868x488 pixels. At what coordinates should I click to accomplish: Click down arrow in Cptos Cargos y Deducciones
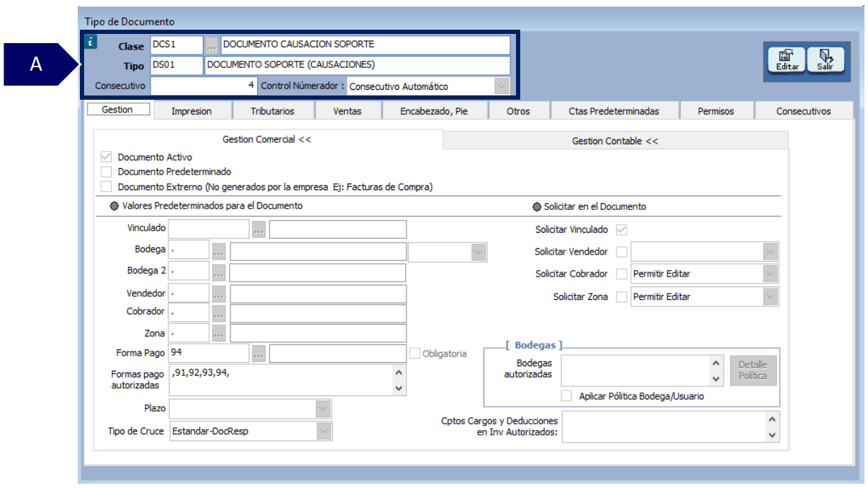tap(772, 435)
